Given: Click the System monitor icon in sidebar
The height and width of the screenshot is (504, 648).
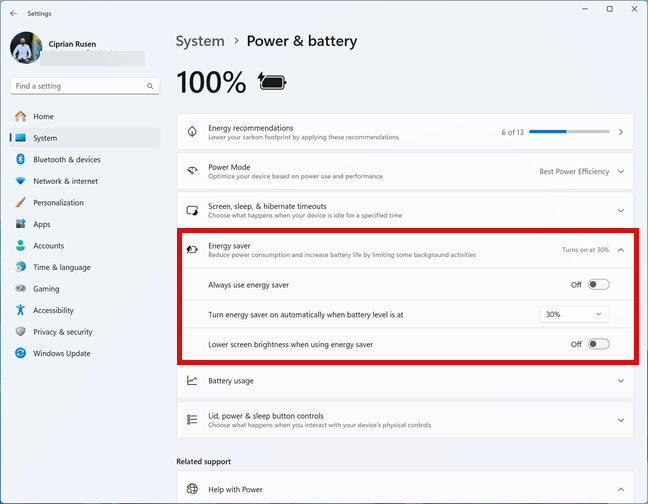Looking at the screenshot, I should [20, 138].
